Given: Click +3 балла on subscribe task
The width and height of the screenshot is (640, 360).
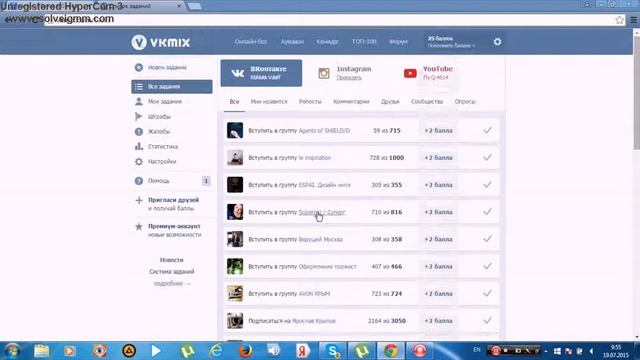Looking at the screenshot, I should click(438, 321).
